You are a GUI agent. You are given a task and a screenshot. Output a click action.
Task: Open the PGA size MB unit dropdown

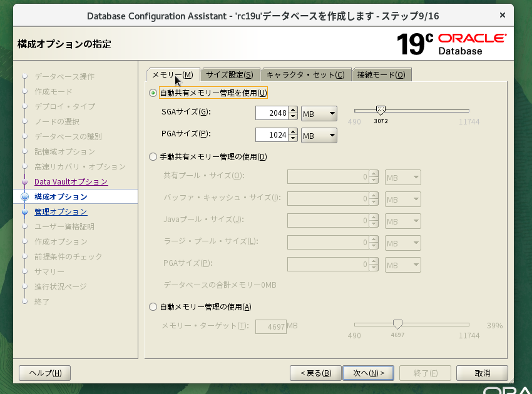pos(319,136)
